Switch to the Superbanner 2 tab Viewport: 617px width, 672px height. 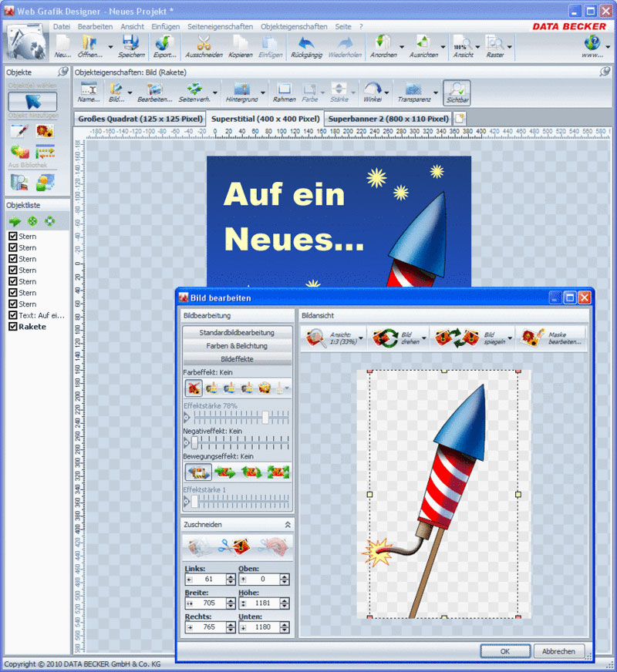[x=386, y=119]
